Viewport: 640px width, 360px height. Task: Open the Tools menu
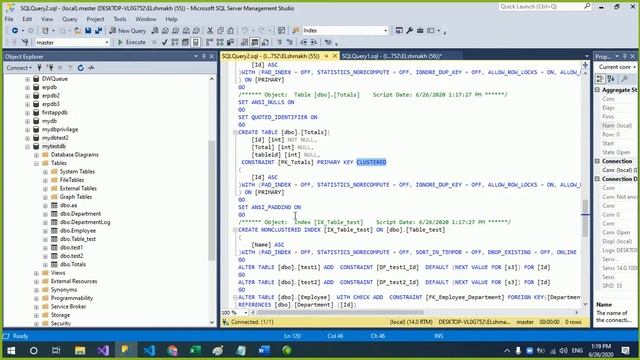tap(120, 19)
